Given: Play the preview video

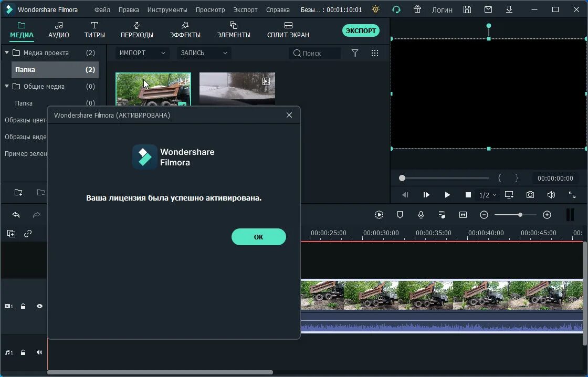Looking at the screenshot, I should pyautogui.click(x=447, y=195).
